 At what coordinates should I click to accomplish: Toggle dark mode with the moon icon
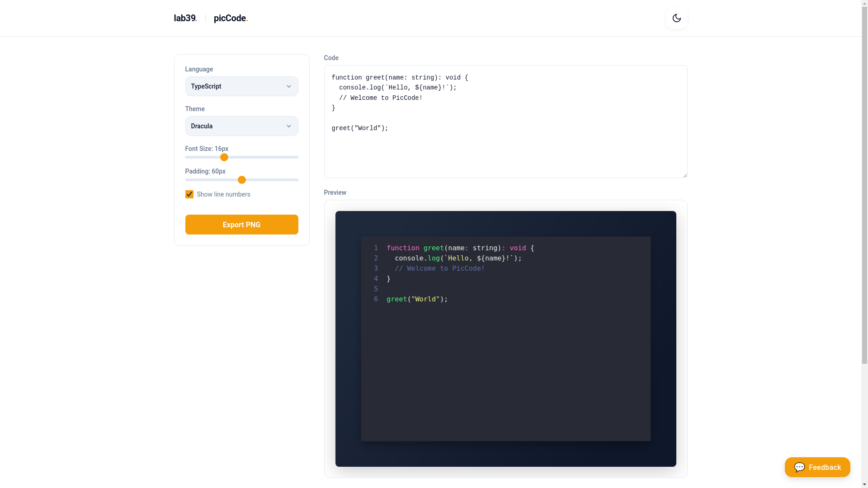click(x=676, y=18)
